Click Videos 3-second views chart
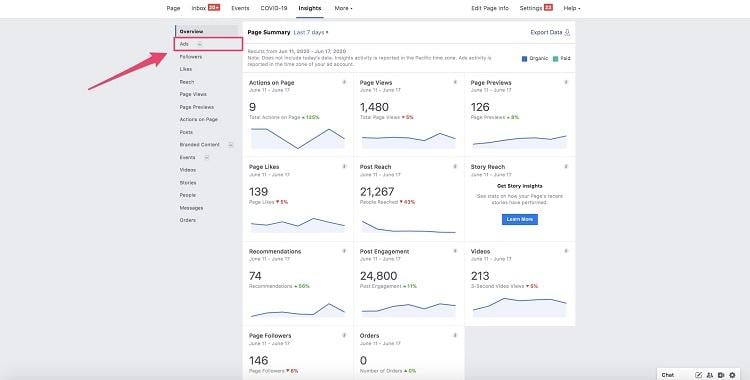Viewport: 750px width, 380px height. pyautogui.click(x=519, y=307)
